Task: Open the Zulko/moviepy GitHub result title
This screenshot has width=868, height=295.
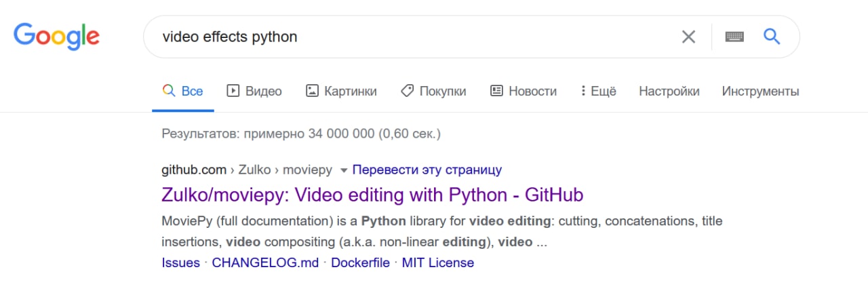Action: coord(372,195)
